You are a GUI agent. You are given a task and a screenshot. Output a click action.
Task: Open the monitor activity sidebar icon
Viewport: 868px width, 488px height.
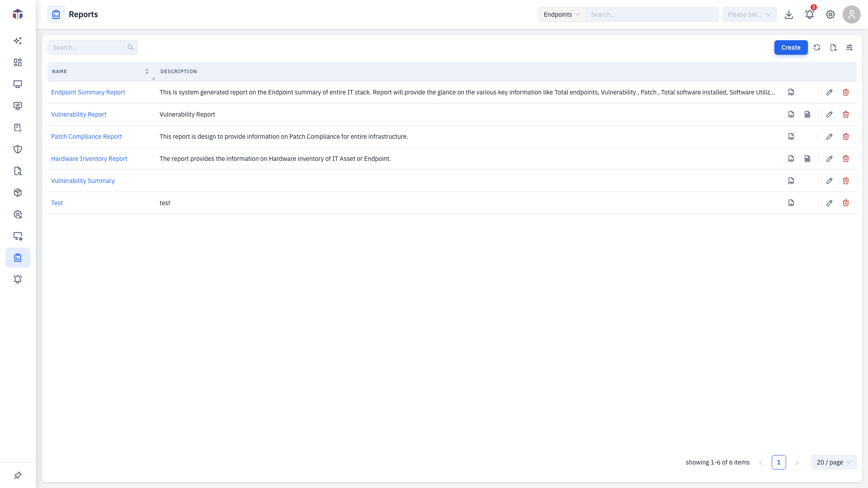[18, 106]
